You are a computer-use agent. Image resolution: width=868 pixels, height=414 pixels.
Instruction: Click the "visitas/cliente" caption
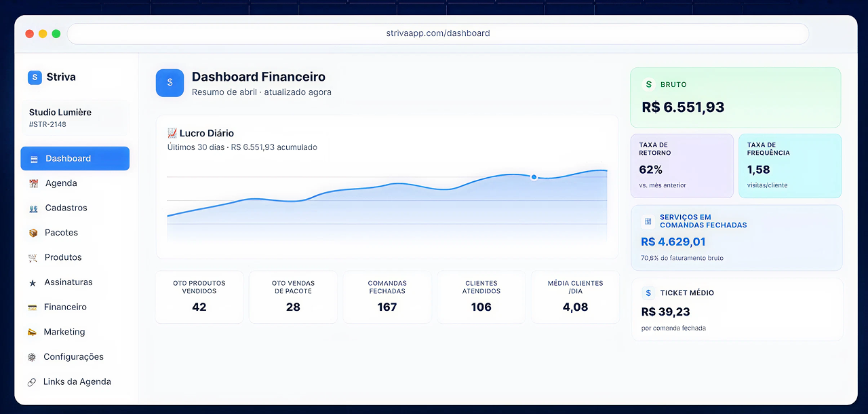click(768, 185)
